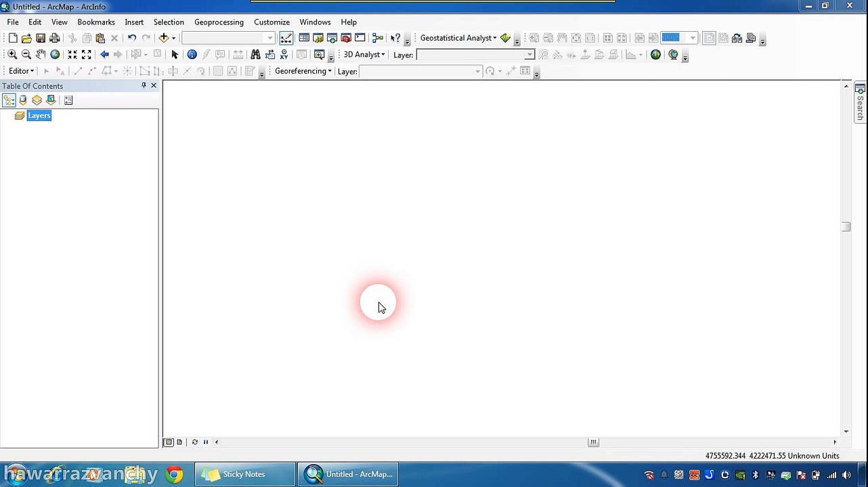Open Go To XY tool

284,55
